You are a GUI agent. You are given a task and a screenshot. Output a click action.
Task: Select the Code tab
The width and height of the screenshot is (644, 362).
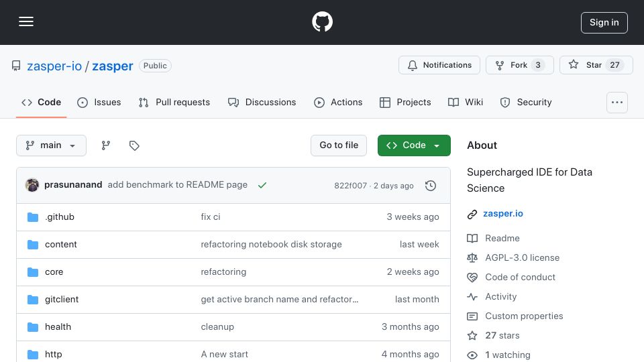(x=42, y=102)
